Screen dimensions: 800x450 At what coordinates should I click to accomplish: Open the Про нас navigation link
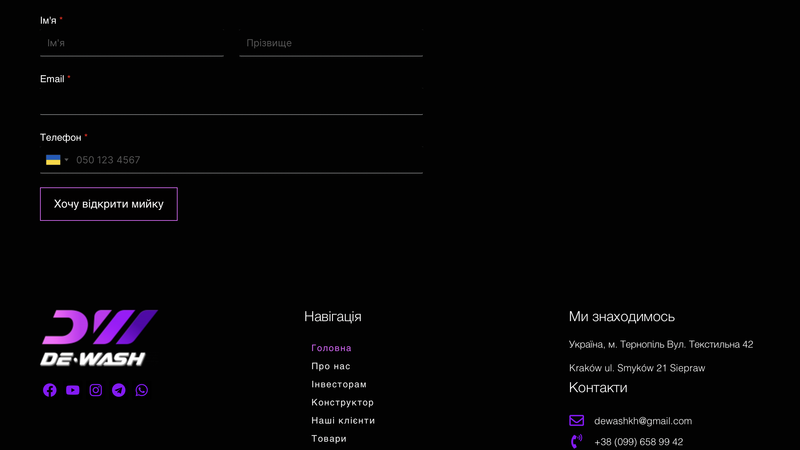[330, 366]
